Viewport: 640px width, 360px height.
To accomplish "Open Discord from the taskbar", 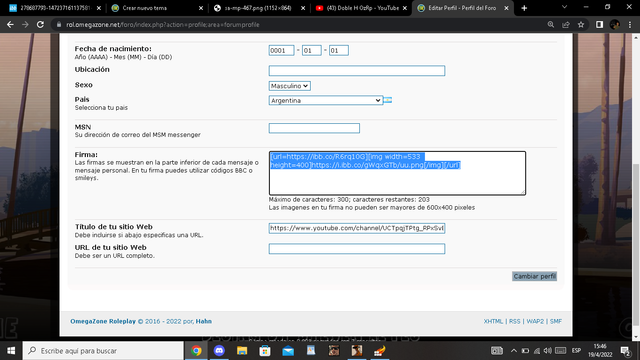I will point(219,351).
